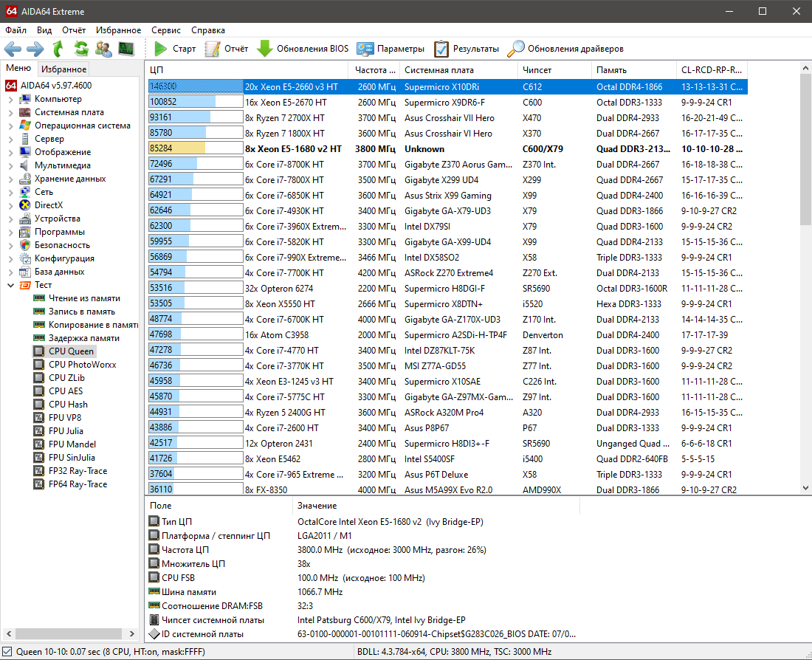The width and height of the screenshot is (812, 660).
Task: Select CPU AES benchmark
Action: coord(65,391)
